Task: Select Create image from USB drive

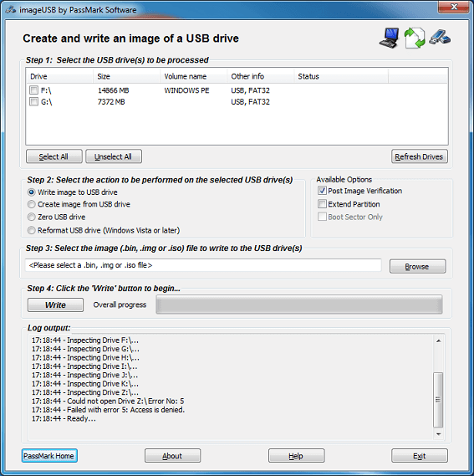Action: click(31, 204)
